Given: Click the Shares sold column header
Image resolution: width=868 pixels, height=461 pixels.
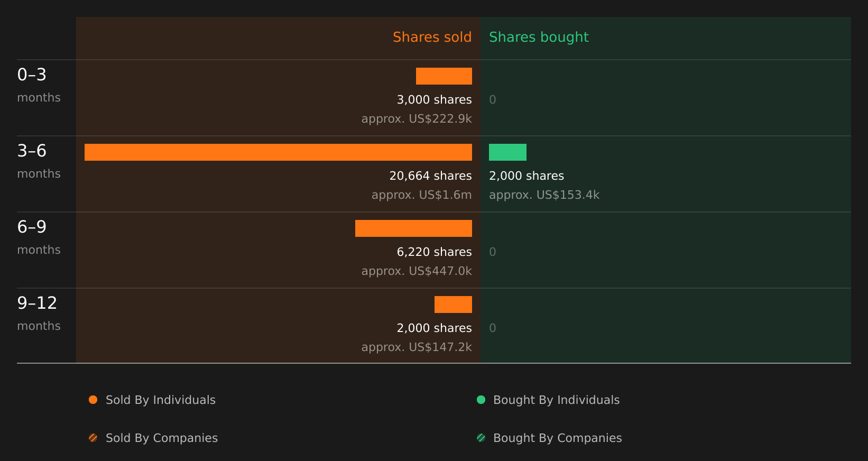Looking at the screenshot, I should (432, 37).
